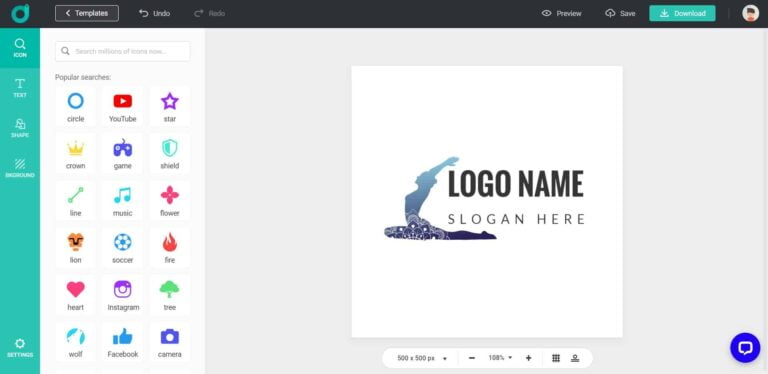Select the camera icon search
The width and height of the screenshot is (768, 374).
[x=169, y=342]
